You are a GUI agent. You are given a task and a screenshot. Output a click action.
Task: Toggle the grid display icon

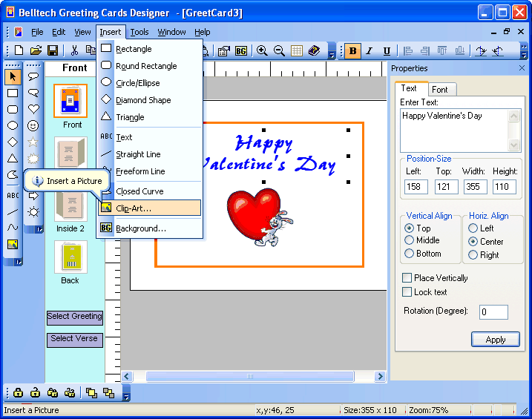(x=297, y=51)
